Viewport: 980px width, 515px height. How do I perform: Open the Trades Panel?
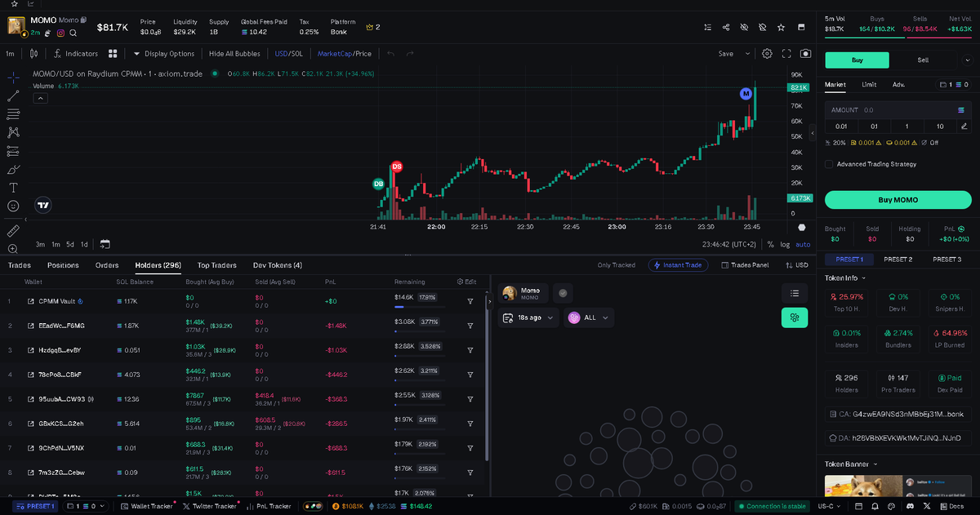coord(744,265)
